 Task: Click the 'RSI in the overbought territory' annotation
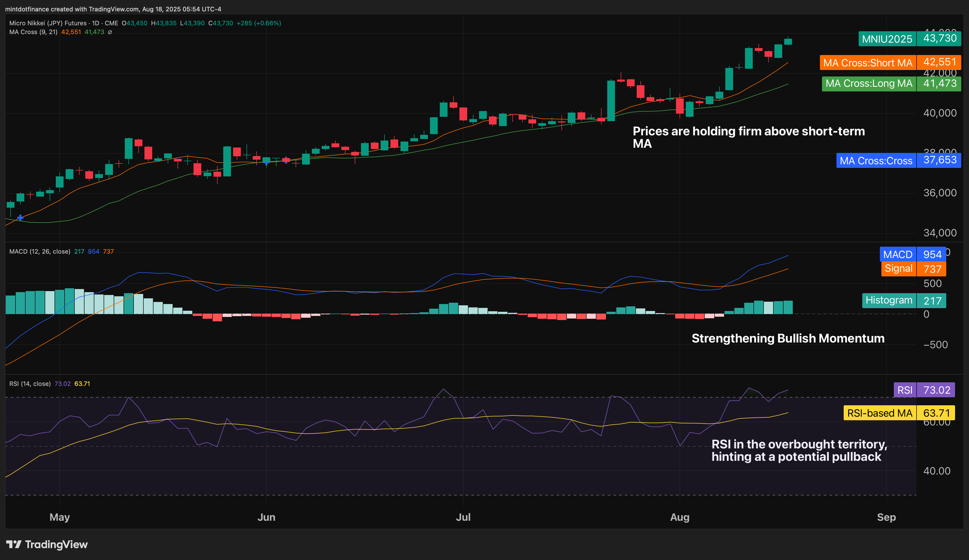[x=799, y=450]
